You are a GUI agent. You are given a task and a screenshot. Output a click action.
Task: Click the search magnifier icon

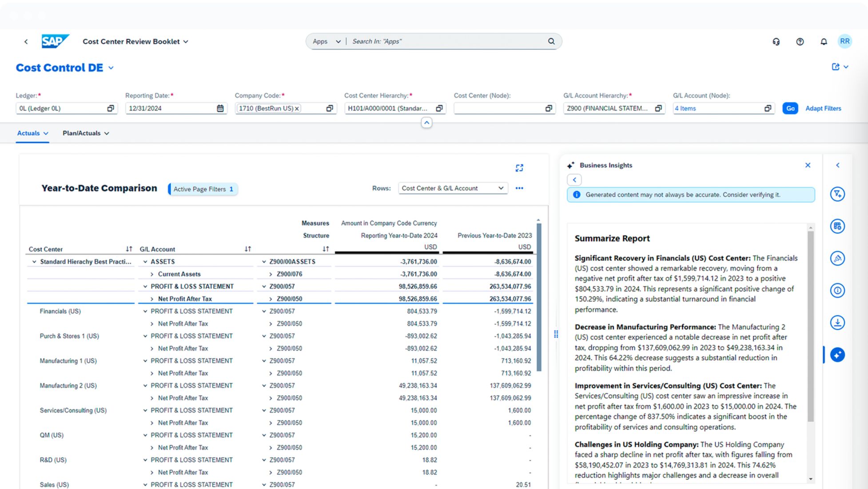551,41
